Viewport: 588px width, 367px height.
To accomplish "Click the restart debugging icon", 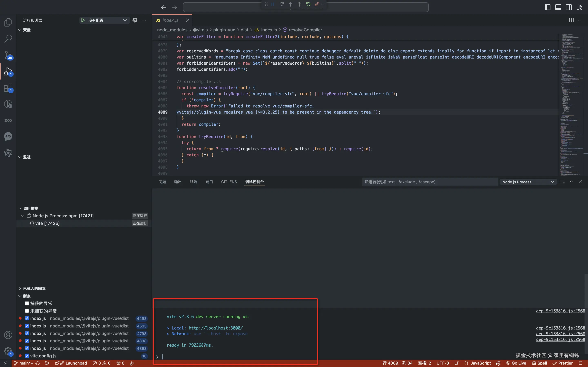I will tap(308, 4).
